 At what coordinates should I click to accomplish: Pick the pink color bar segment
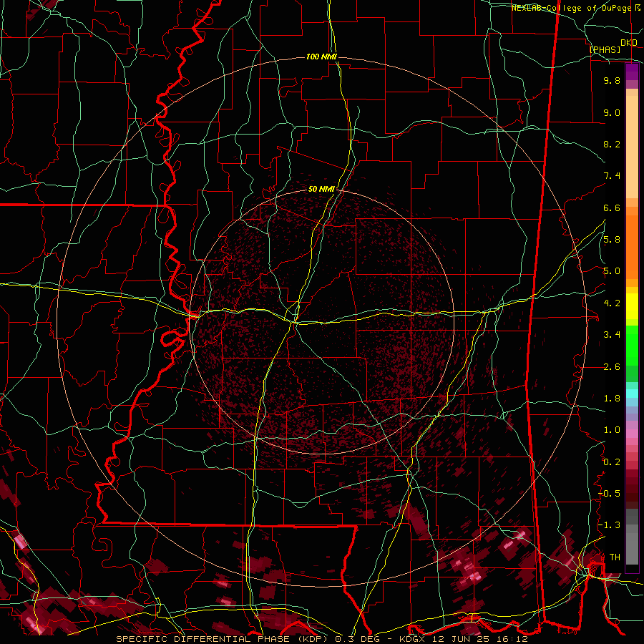(632, 434)
